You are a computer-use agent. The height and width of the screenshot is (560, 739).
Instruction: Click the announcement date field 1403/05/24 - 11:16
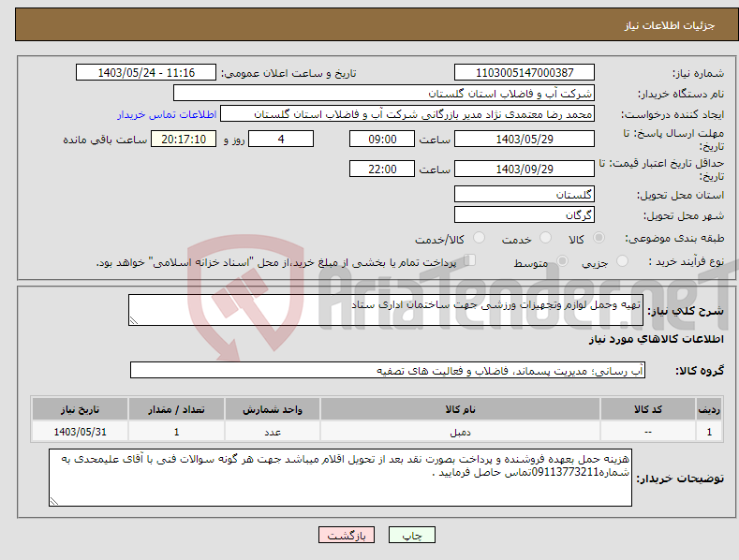[146, 73]
